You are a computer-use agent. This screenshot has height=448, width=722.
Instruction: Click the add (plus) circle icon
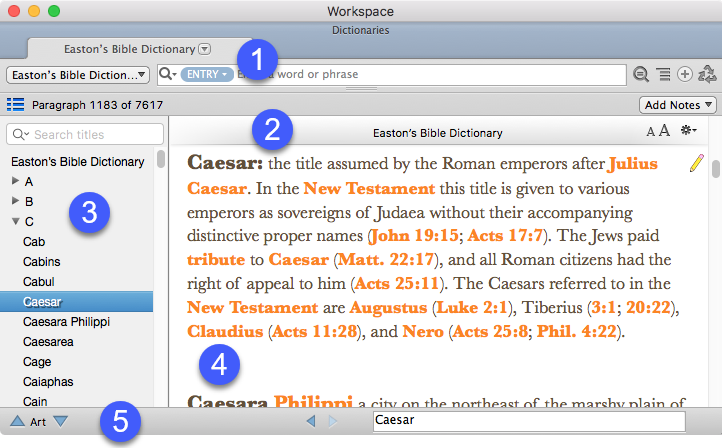click(x=685, y=75)
